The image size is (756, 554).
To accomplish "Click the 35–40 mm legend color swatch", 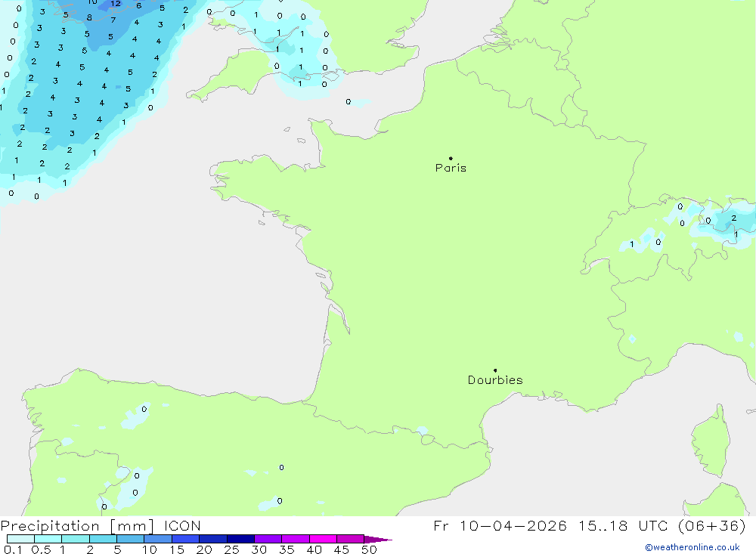I will pos(296,539).
